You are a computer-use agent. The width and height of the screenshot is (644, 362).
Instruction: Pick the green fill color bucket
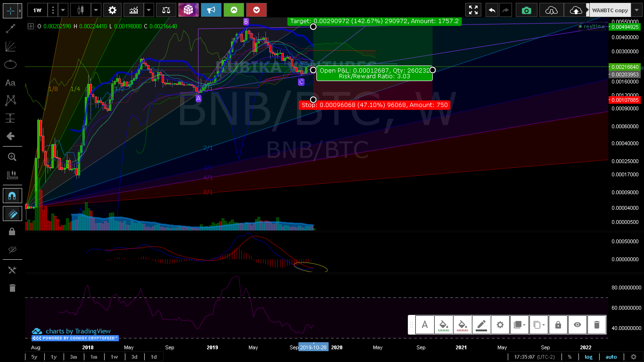click(x=444, y=325)
